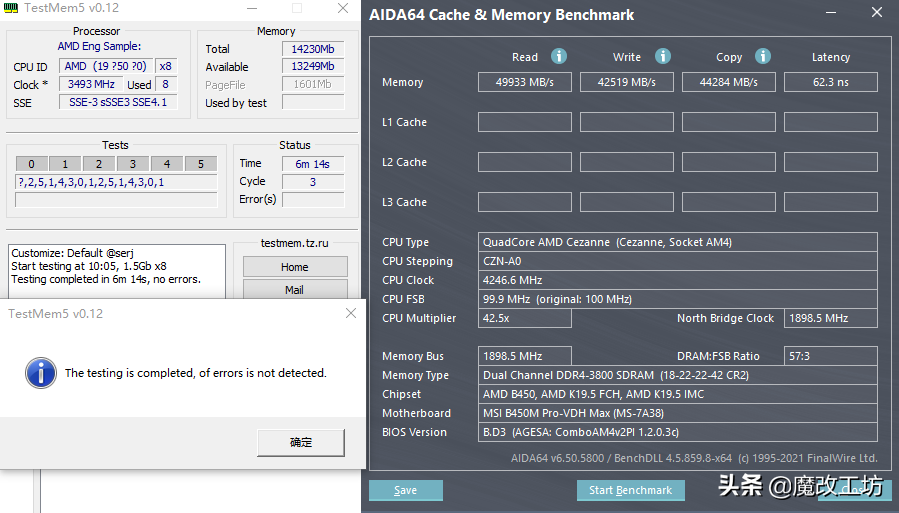Click Available memory value 13249Mb

pos(313,66)
